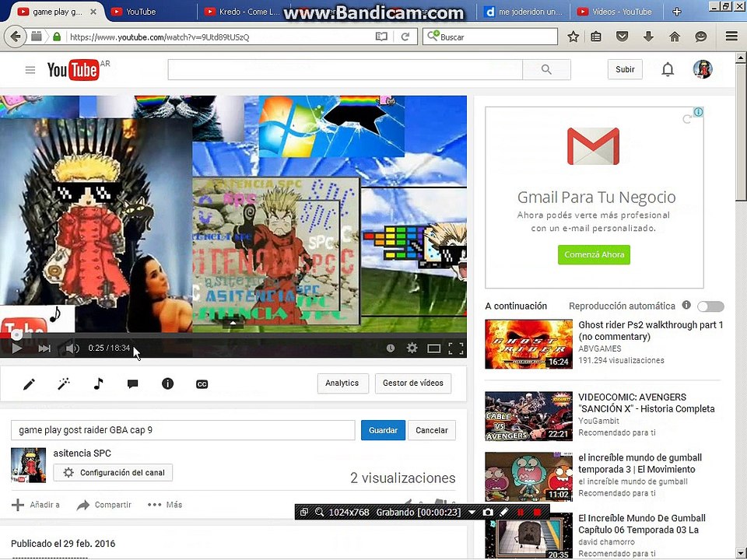Image resolution: width=747 pixels, height=560 pixels.
Task: Open the bookmarks list icon
Action: pos(596,37)
